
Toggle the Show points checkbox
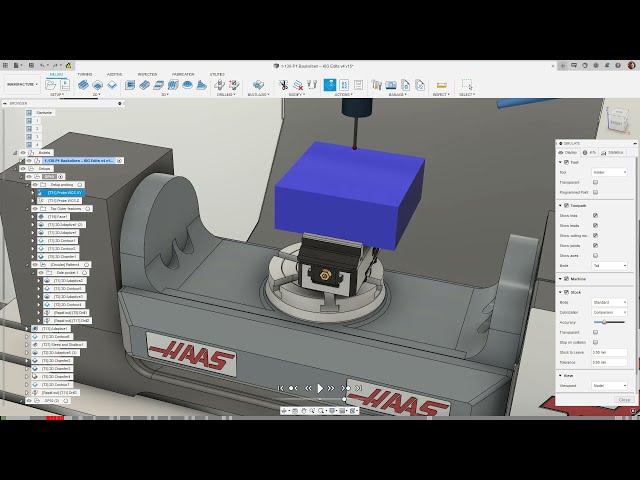point(595,245)
